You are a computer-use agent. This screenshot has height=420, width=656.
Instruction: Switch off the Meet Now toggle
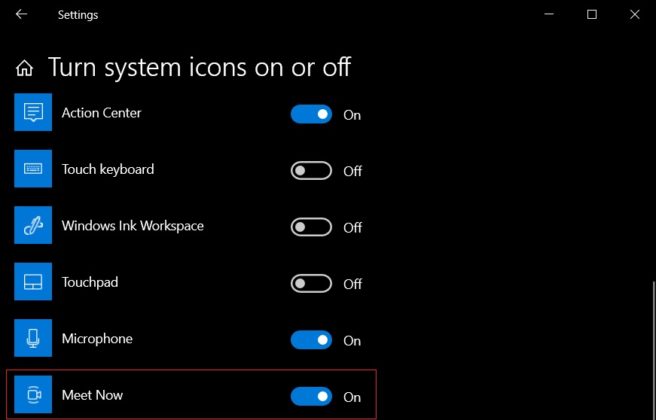click(311, 397)
